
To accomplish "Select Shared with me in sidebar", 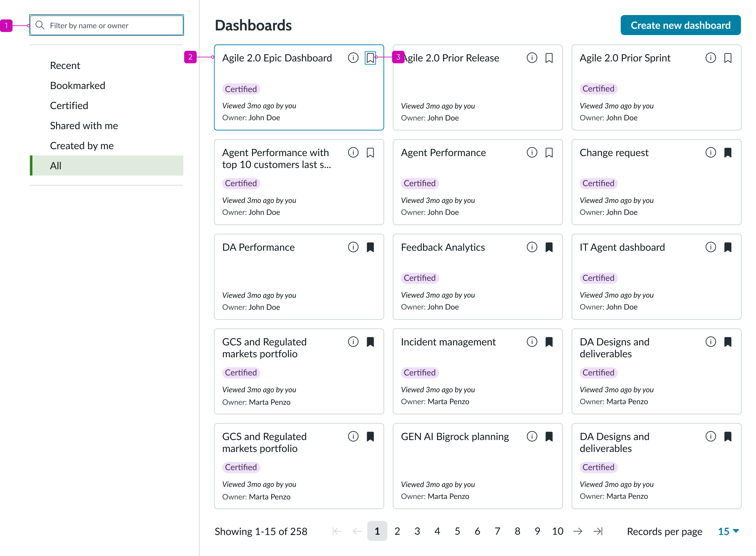I will point(84,126).
